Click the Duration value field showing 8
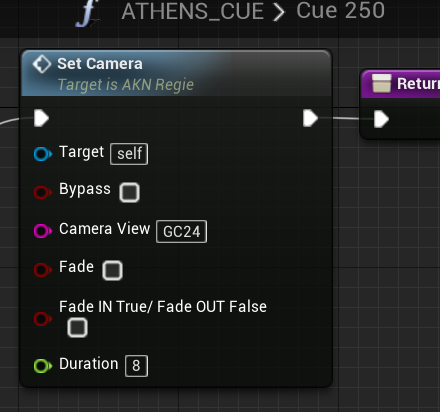The height and width of the screenshot is (412, 440). (136, 366)
